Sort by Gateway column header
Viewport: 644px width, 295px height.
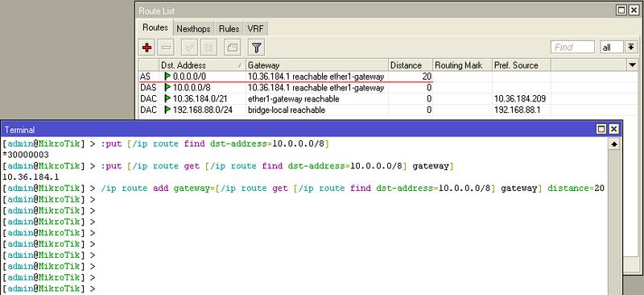pos(317,65)
